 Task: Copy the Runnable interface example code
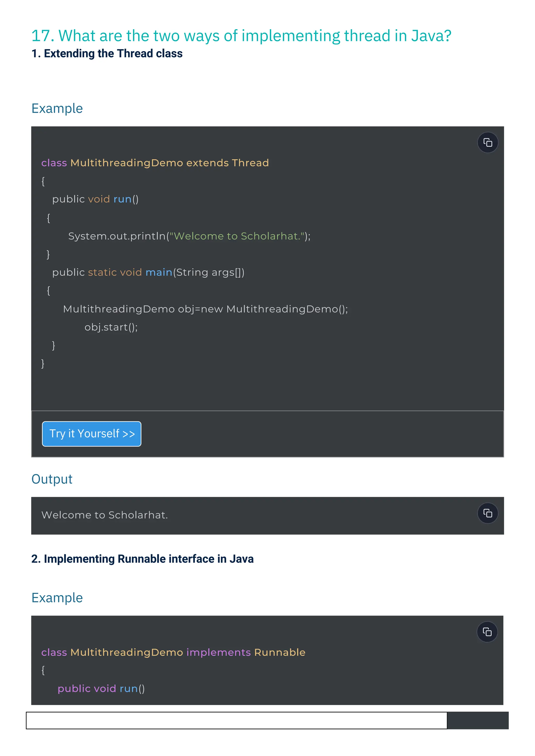[x=487, y=631]
